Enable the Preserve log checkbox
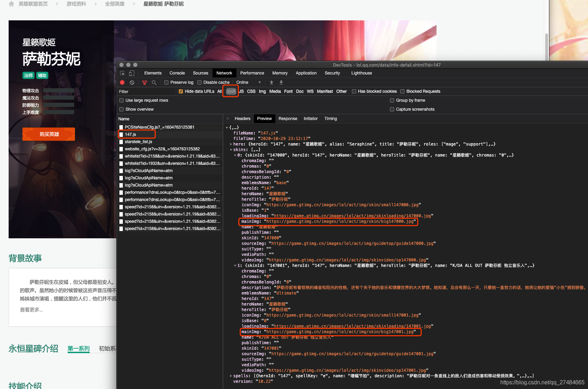 click(x=166, y=82)
